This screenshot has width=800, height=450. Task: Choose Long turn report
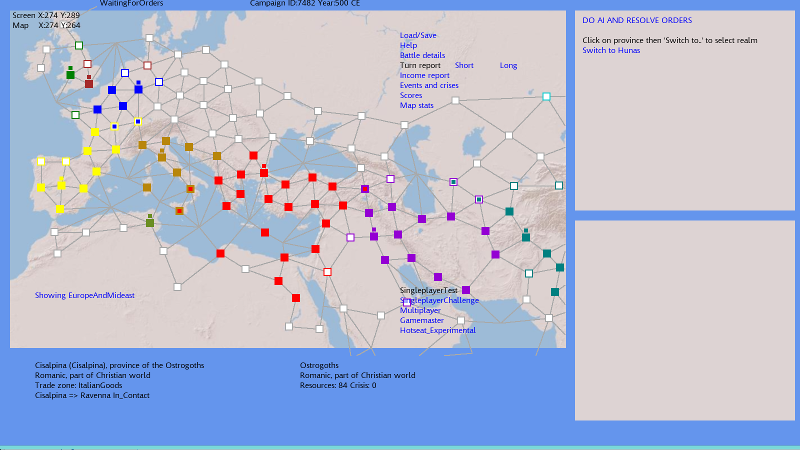(508, 65)
